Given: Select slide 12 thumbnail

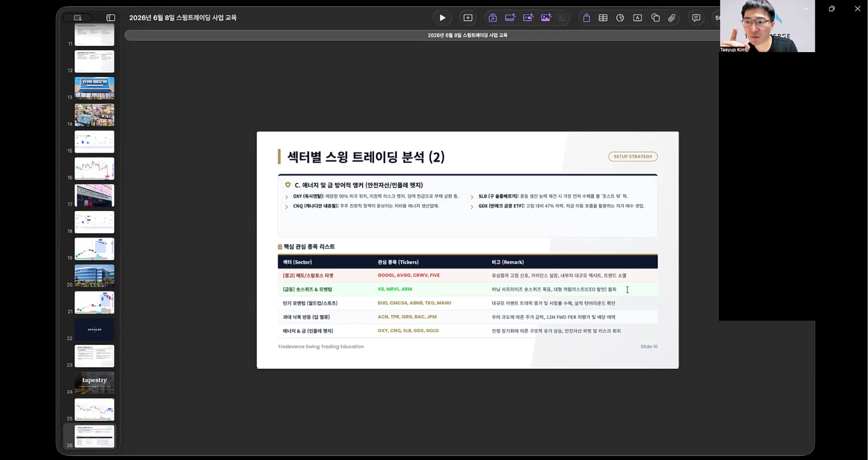Looking at the screenshot, I should click(x=94, y=61).
